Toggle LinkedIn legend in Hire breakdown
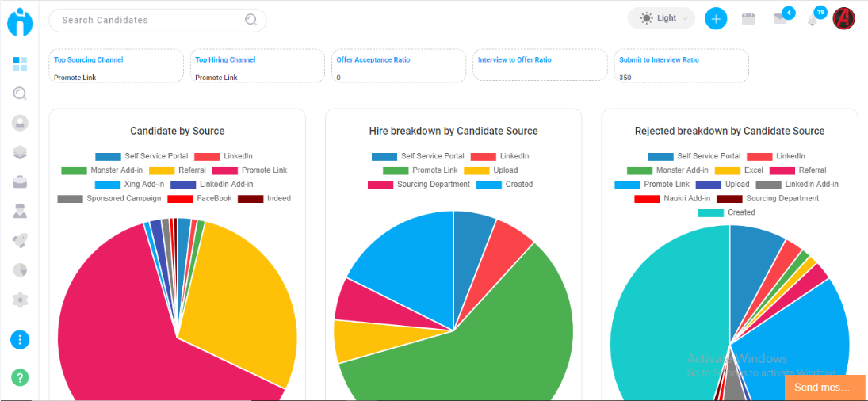The width and height of the screenshot is (868, 401). (x=500, y=157)
